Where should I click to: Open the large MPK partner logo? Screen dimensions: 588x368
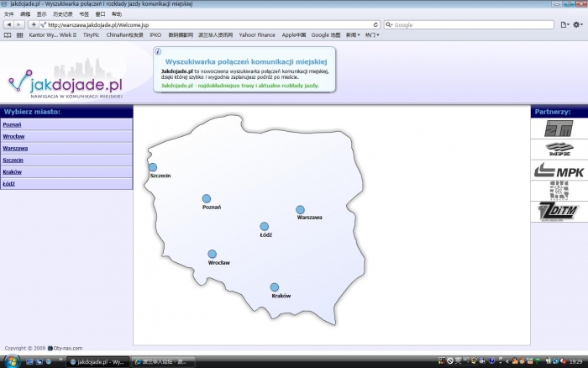pyautogui.click(x=559, y=170)
